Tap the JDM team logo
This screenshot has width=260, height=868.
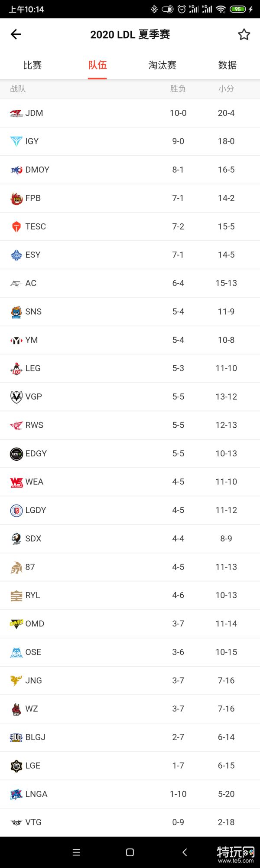click(16, 113)
